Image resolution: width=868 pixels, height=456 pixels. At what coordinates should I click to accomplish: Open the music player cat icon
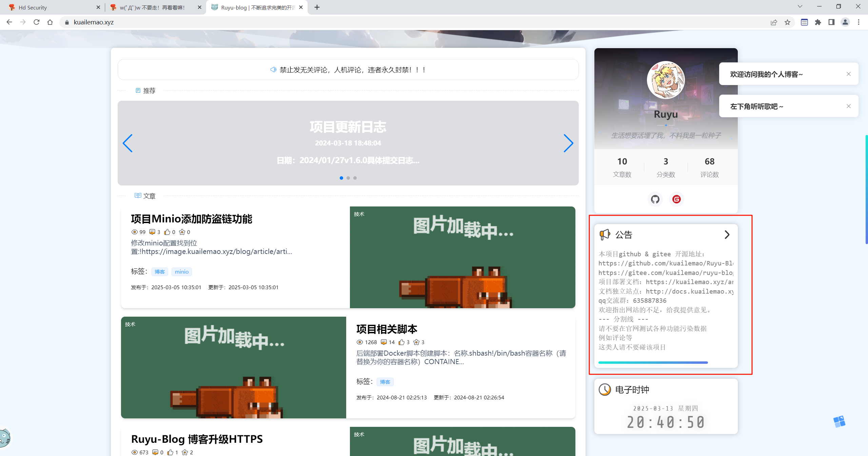tap(5, 437)
